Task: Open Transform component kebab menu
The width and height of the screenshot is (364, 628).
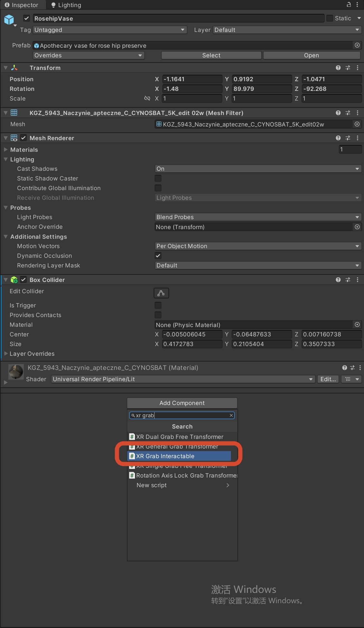Action: pyautogui.click(x=358, y=68)
